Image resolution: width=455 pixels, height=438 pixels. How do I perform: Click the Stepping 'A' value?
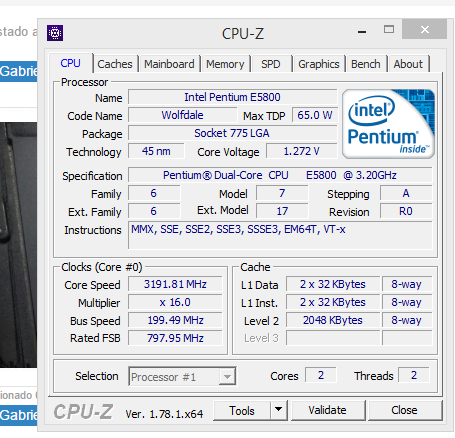tap(406, 193)
